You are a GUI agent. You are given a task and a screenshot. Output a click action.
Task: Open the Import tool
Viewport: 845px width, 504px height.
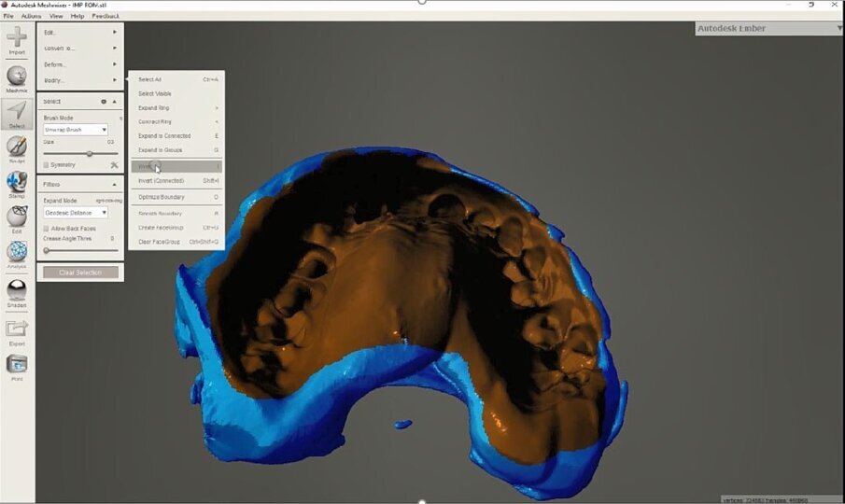[17, 40]
